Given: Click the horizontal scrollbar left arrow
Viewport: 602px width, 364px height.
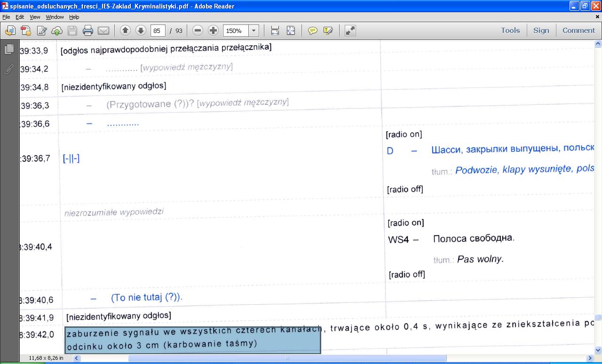Looking at the screenshot, I should (77, 358).
